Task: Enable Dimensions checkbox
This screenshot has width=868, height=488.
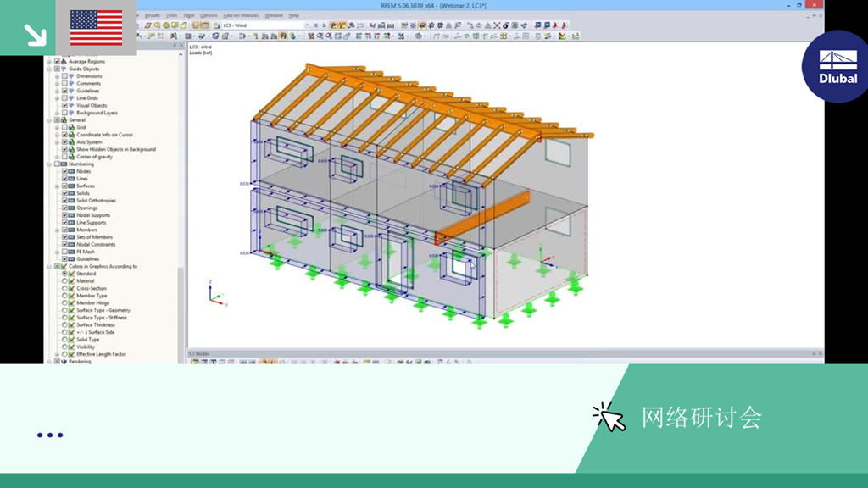Action: (64, 76)
